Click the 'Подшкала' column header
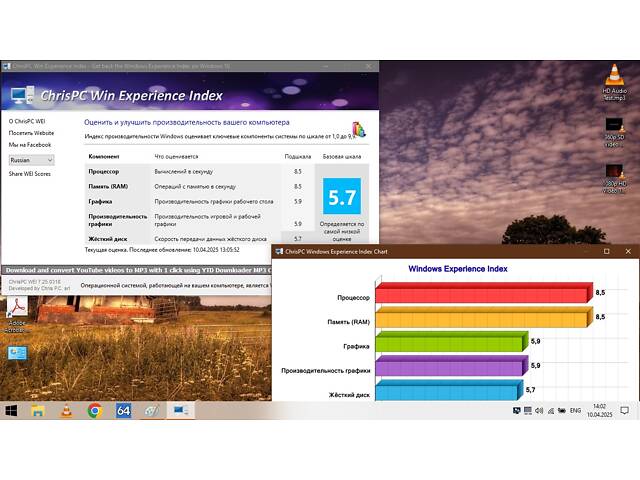Screen dimensions: 640x480 pyautogui.click(x=298, y=157)
